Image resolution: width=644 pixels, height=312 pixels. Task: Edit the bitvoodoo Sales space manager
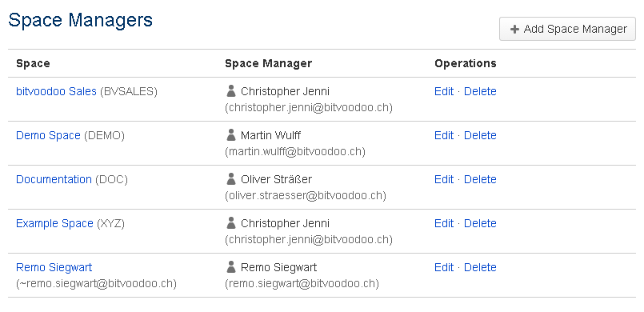[443, 91]
